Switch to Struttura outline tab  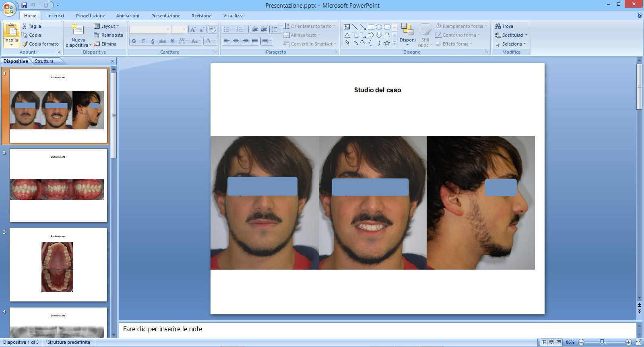click(44, 61)
